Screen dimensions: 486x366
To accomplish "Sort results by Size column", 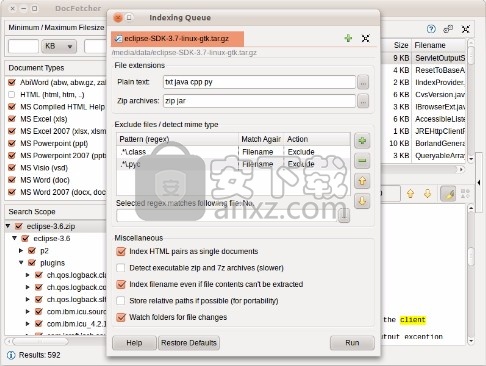I will (396, 45).
